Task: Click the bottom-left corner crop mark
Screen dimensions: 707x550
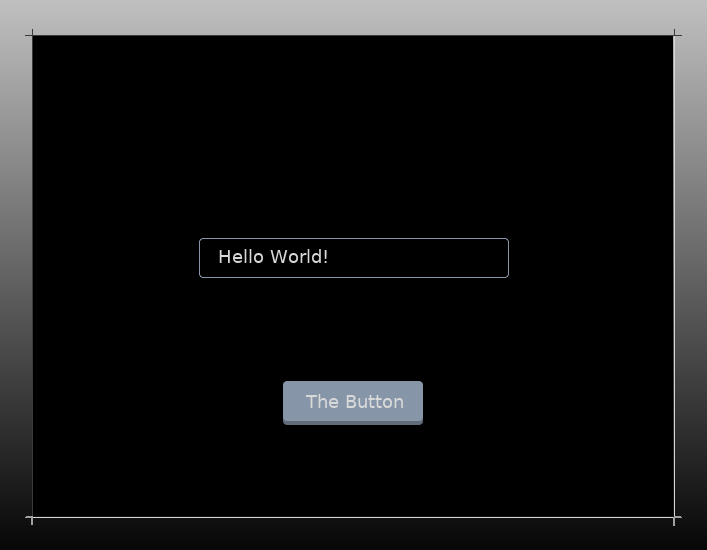Action: click(x=32, y=518)
